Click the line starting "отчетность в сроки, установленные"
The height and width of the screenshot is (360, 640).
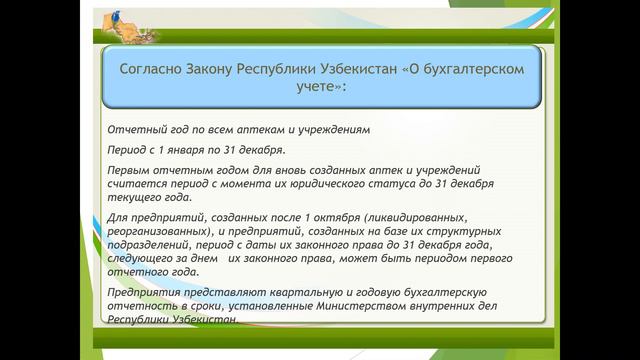coord(302,306)
